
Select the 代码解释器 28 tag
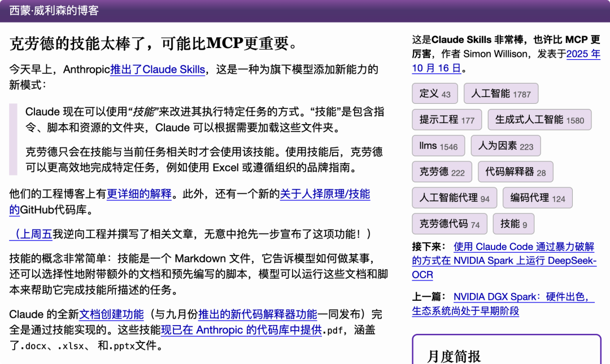pos(515,172)
